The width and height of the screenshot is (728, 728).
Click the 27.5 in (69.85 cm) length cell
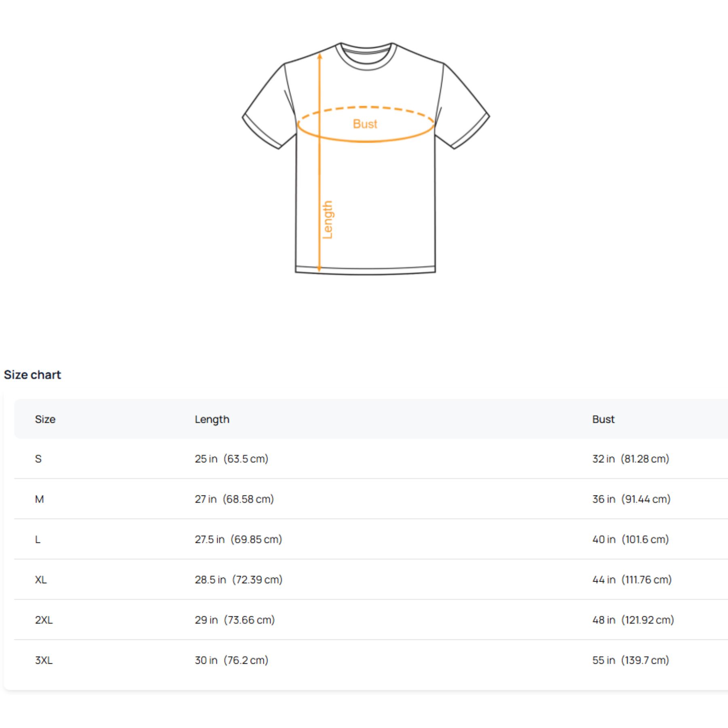(238, 539)
